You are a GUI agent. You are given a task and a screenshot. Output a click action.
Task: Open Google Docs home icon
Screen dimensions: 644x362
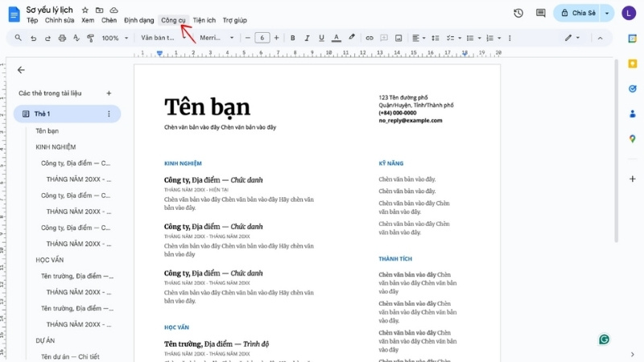pyautogui.click(x=14, y=14)
